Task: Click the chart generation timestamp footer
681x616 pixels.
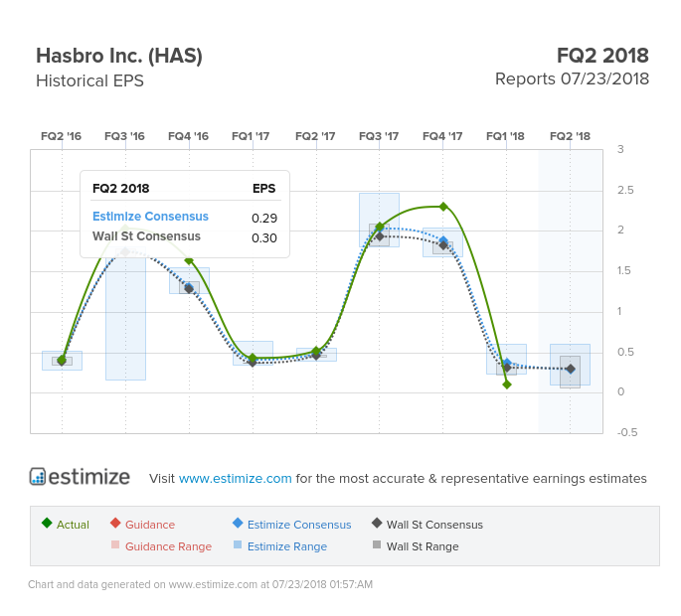Action: pos(200,584)
